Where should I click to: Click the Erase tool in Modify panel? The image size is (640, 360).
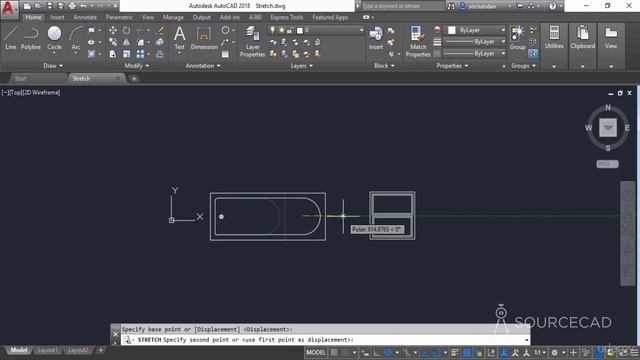[160, 30]
